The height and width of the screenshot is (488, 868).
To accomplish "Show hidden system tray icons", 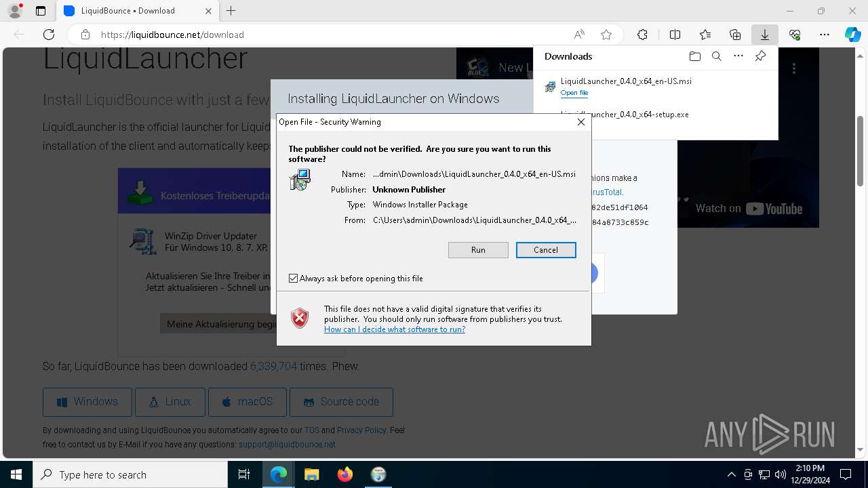I will pyautogui.click(x=731, y=474).
